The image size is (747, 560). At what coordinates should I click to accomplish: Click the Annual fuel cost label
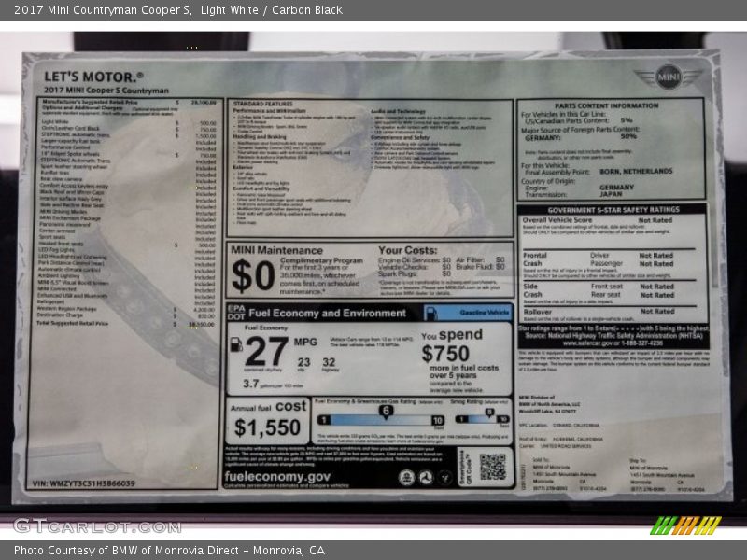(268, 407)
